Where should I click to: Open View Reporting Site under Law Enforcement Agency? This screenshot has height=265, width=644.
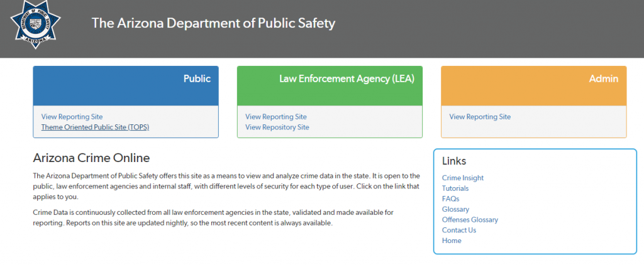point(276,117)
